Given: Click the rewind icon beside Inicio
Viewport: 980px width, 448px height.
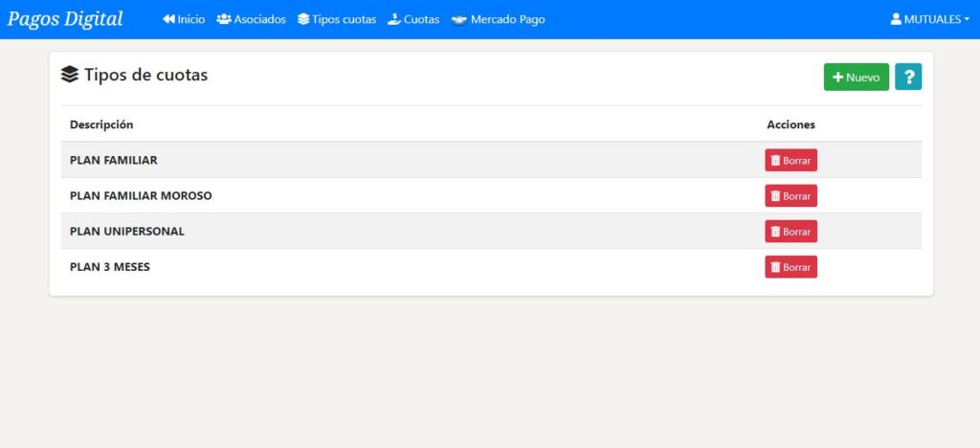Looking at the screenshot, I should click(168, 19).
